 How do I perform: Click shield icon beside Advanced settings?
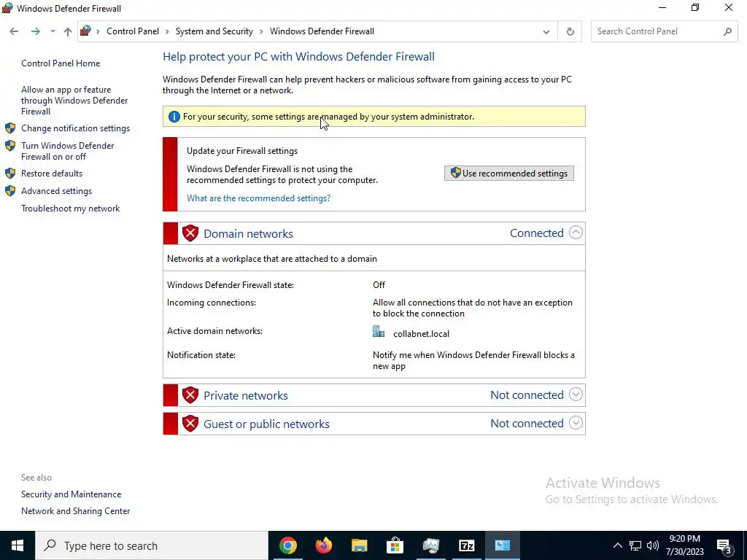10,191
